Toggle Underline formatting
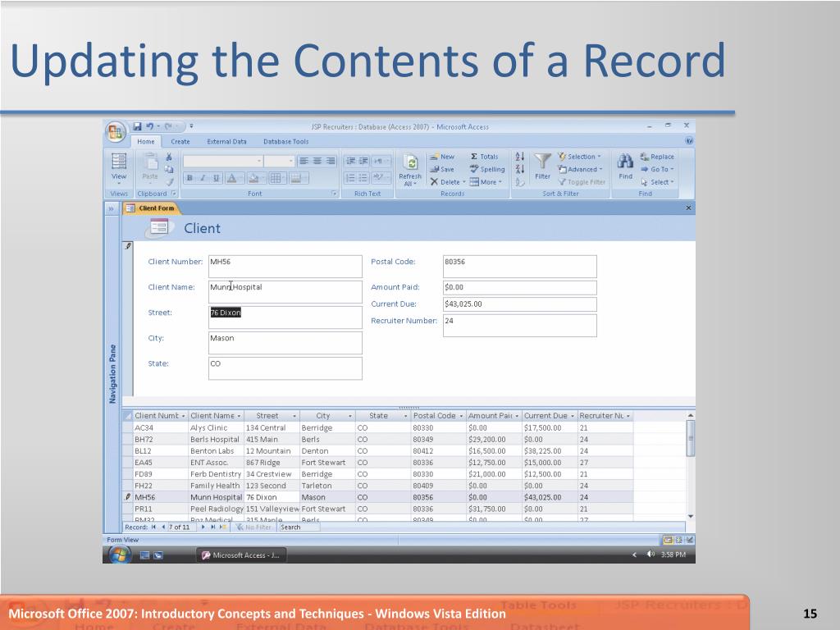The width and height of the screenshot is (840, 630). pyautogui.click(x=217, y=178)
